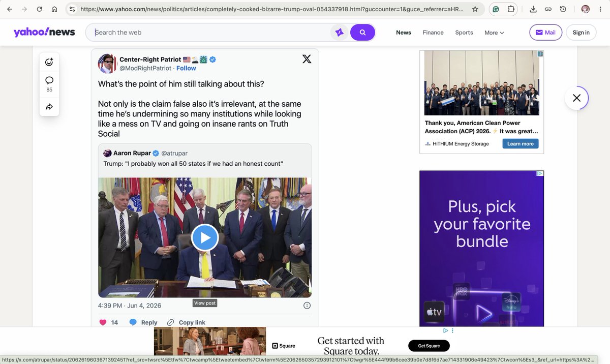The height and width of the screenshot is (364, 610).
Task: Click the post timestamp 4:39 PM Jun 4, 2026
Action: pyautogui.click(x=130, y=306)
